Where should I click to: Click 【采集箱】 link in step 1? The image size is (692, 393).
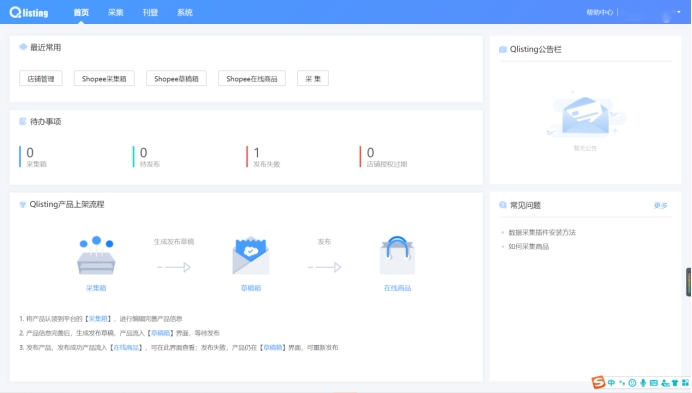(x=98, y=318)
